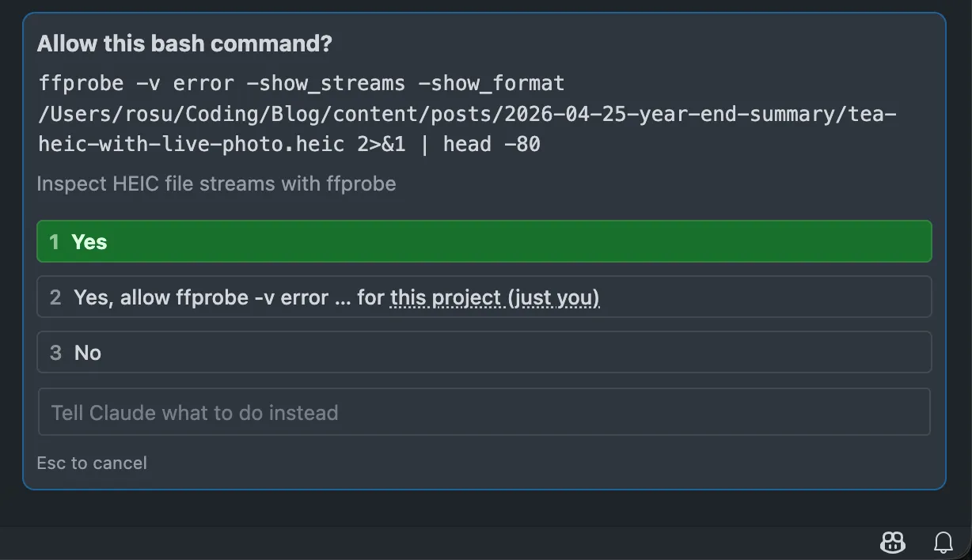972x560 pixels.
Task: Choose the green Yes option
Action: pyautogui.click(x=484, y=241)
